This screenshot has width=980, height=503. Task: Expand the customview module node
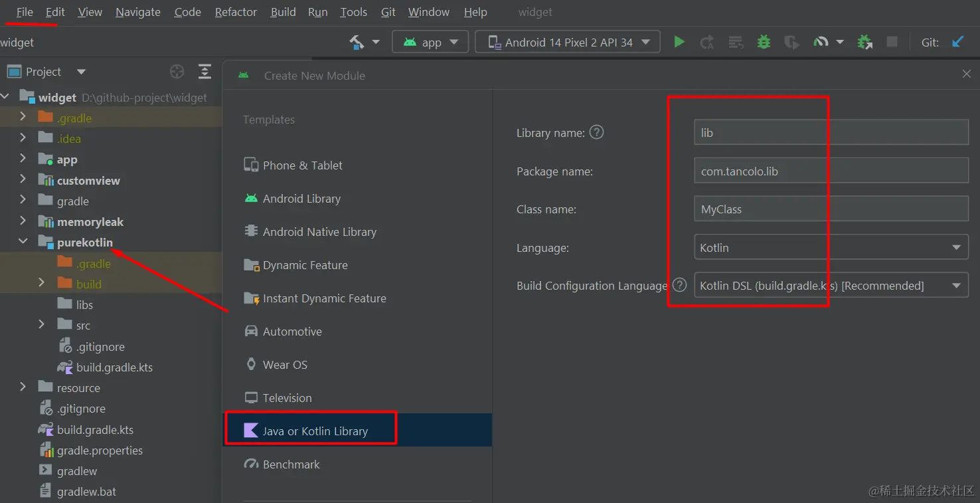click(x=23, y=179)
